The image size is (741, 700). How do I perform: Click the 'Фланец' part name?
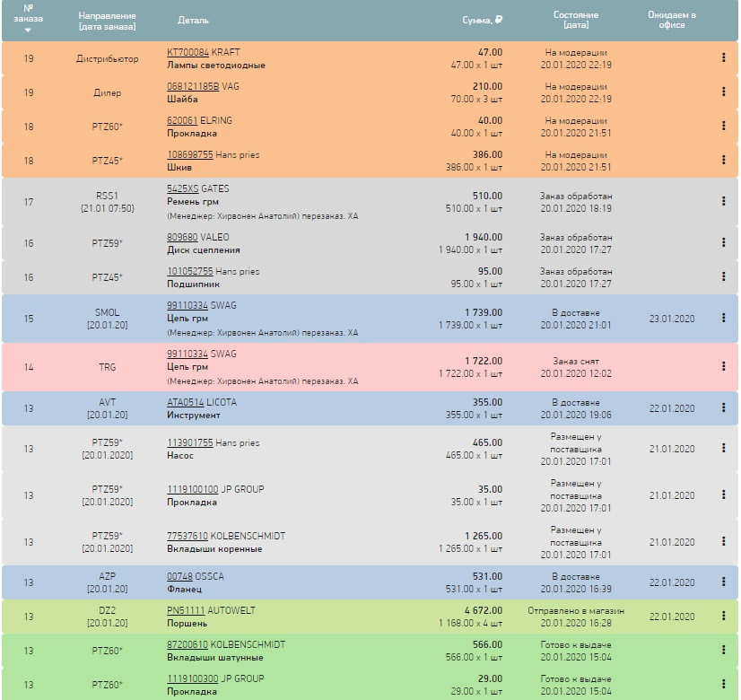tap(184, 590)
